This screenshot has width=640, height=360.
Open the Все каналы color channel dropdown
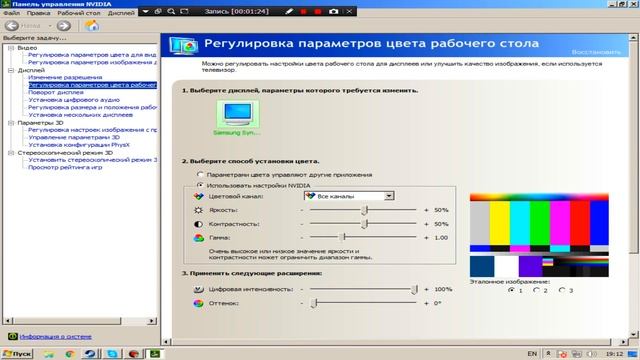click(349, 196)
